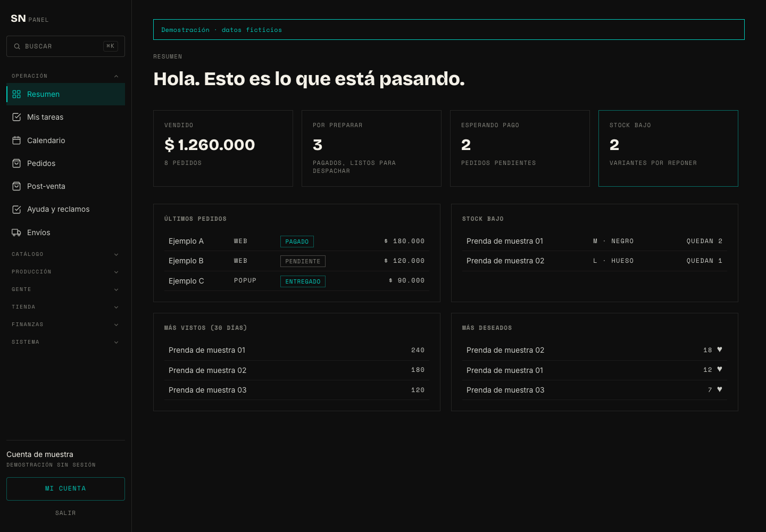
Task: Open the Stock bajo summary card
Action: 668,148
